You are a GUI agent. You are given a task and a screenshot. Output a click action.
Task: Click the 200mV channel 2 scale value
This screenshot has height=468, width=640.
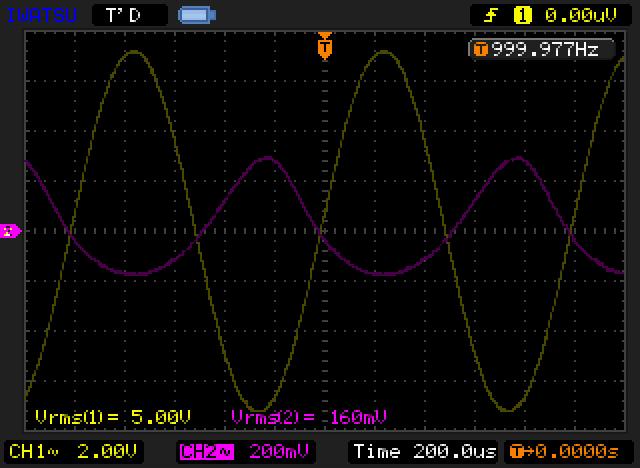(x=279, y=452)
